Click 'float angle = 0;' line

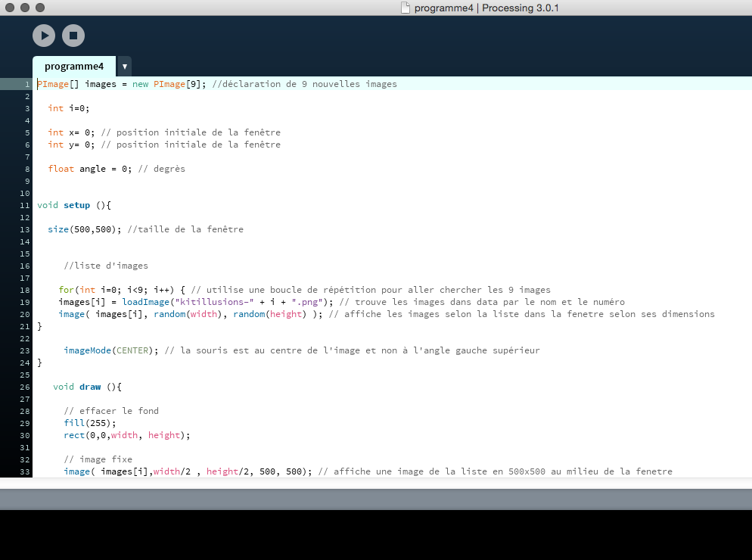pos(90,169)
